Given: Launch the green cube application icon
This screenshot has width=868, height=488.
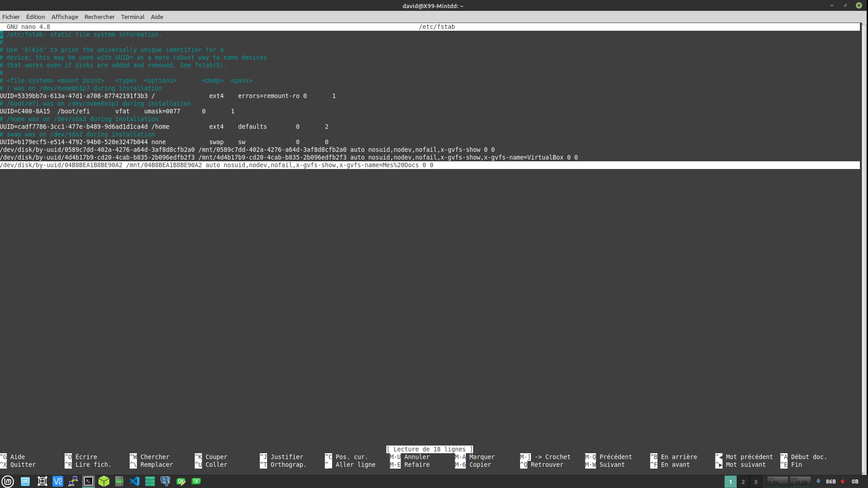Looking at the screenshot, I should pyautogui.click(x=104, y=481).
